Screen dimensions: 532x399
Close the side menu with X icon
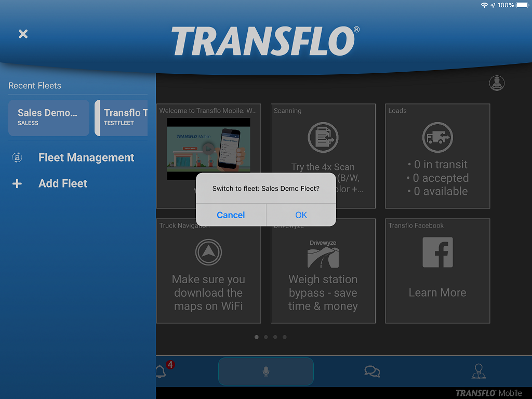point(23,34)
